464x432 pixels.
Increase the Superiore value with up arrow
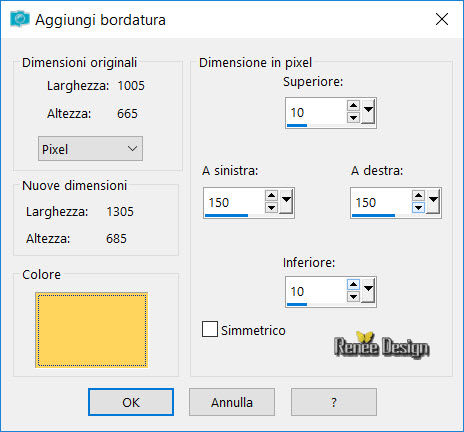coord(353,106)
